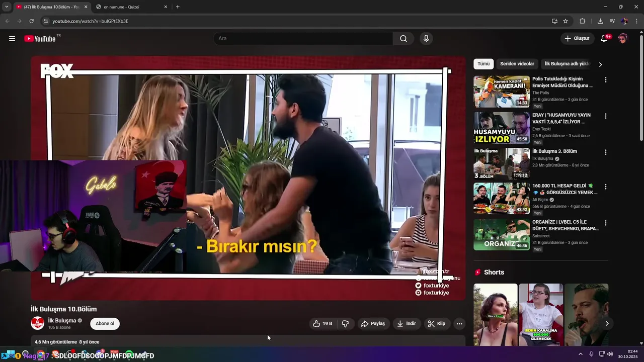
Task: Select the Seriden videolar chip
Action: tap(517, 64)
